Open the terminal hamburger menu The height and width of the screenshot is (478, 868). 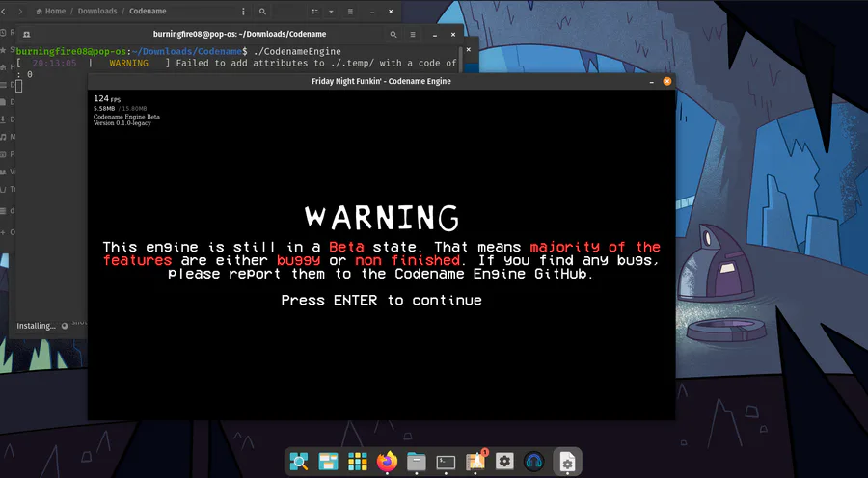413,35
